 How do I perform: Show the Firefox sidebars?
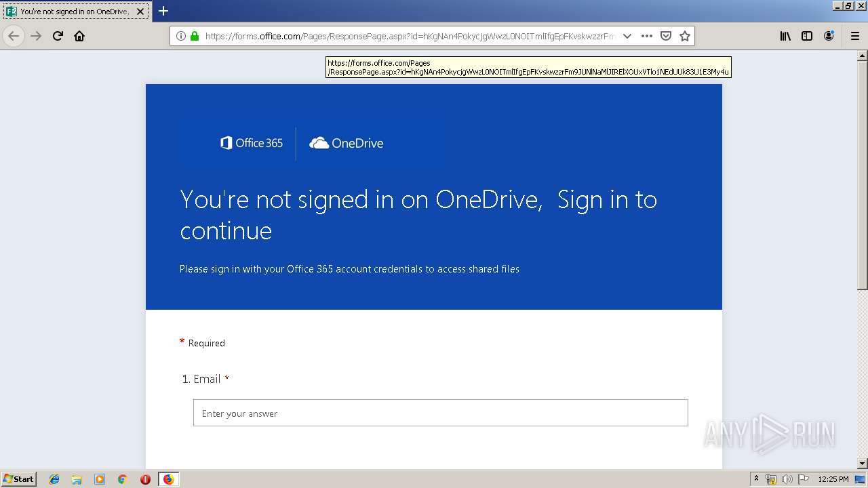[807, 36]
